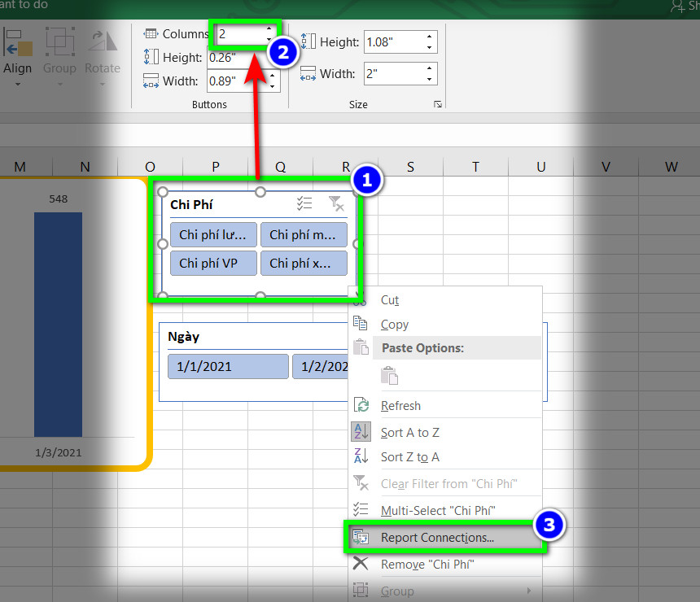Screen dimensions: 700x602
Task: Increase the Columns spinner value
Action: coord(269,28)
